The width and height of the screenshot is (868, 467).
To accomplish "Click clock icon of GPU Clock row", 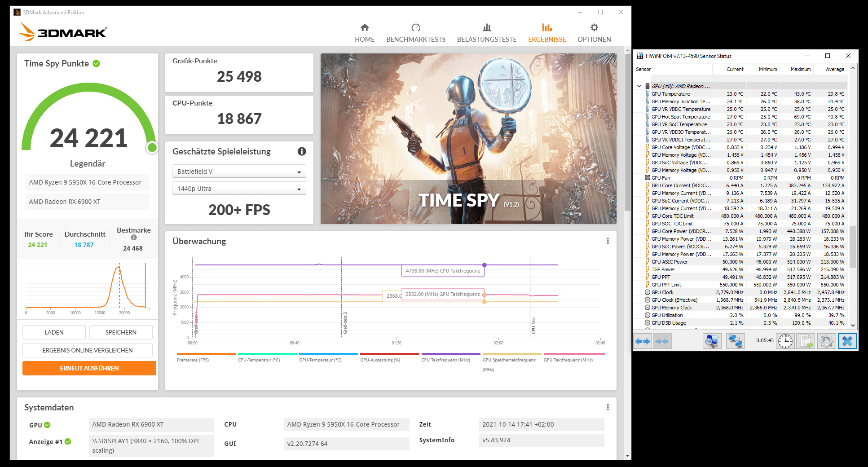I will click(x=647, y=292).
